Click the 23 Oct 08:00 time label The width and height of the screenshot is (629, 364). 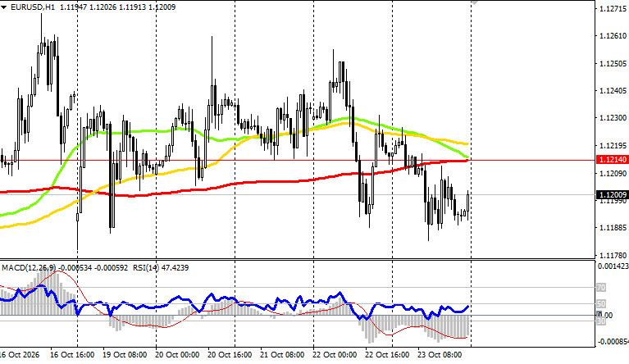[x=440, y=355]
